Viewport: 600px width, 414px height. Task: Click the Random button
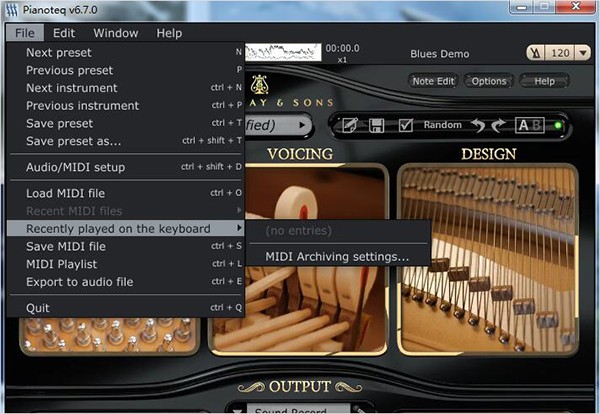442,125
